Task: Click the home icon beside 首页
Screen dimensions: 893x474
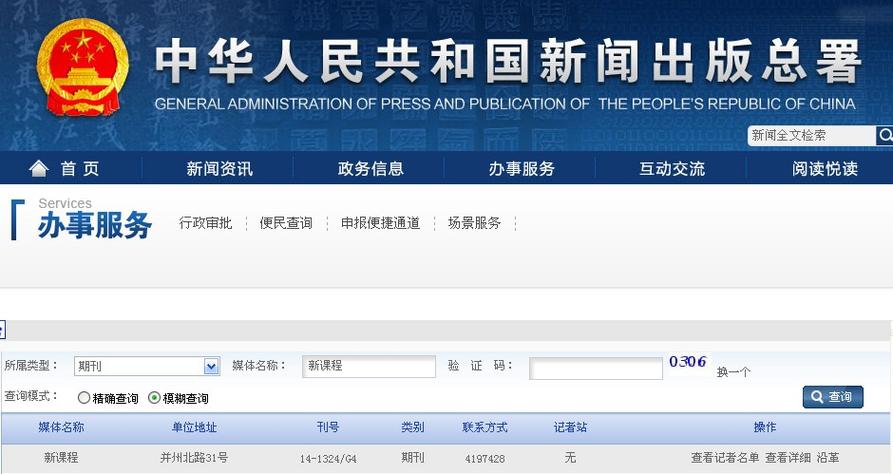Action: tap(39, 169)
